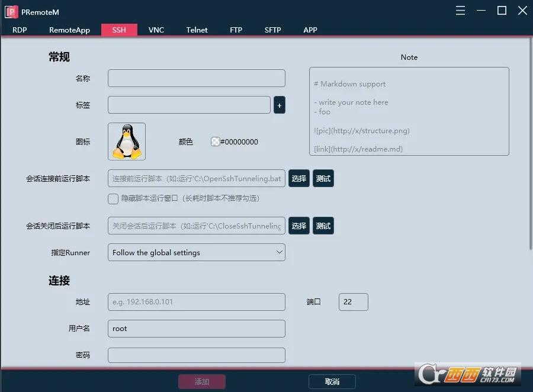Screen dimensions: 533x392
Task: Click 测试 for the post-close script
Action: coord(323,226)
